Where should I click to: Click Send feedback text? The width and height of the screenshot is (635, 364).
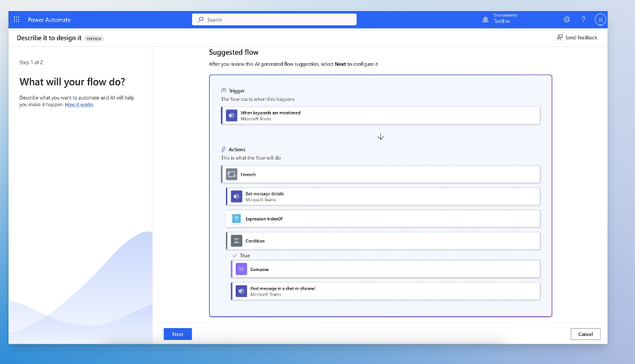click(x=581, y=38)
